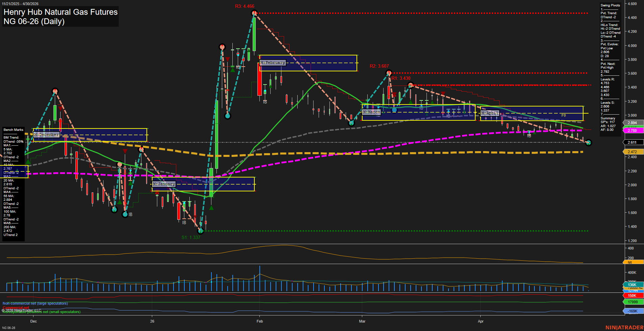Click the R1: 3.430 resistance label
The image size is (644, 331).
[401, 78]
